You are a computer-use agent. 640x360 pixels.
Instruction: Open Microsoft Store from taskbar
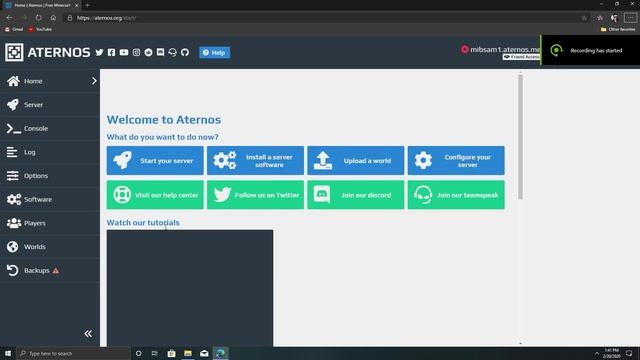coord(171,353)
